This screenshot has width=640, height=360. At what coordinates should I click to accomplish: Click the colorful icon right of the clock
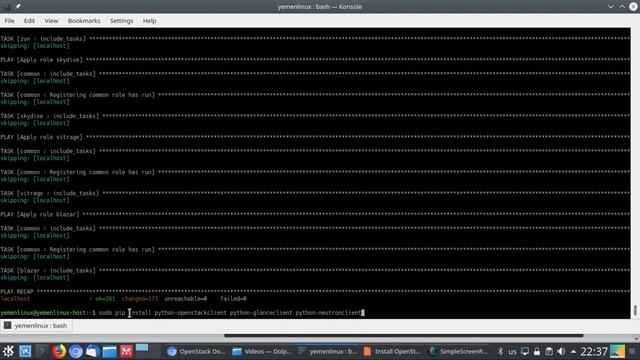[617, 351]
